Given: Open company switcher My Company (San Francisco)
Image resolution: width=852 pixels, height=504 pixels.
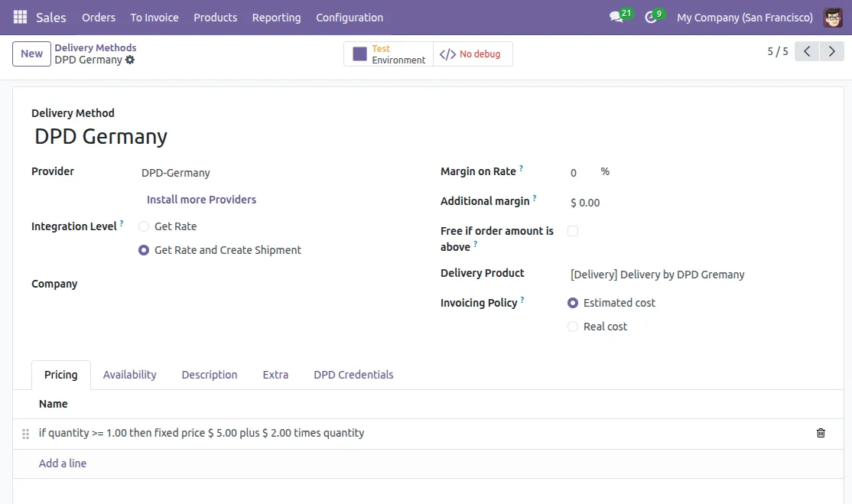Looking at the screenshot, I should 744,18.
